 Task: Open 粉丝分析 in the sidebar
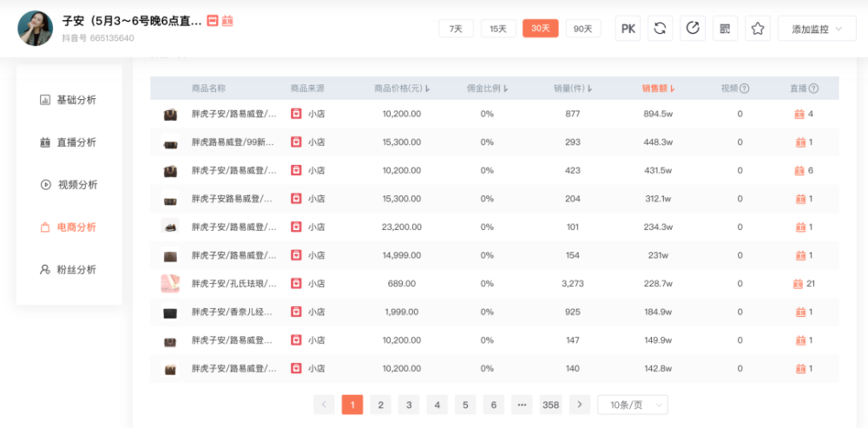(69, 270)
